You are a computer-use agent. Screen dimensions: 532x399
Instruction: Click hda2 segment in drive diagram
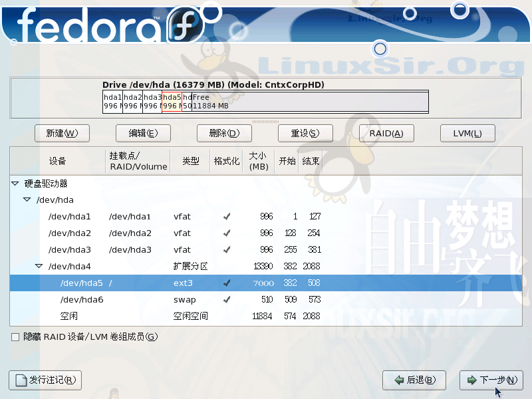click(132, 102)
